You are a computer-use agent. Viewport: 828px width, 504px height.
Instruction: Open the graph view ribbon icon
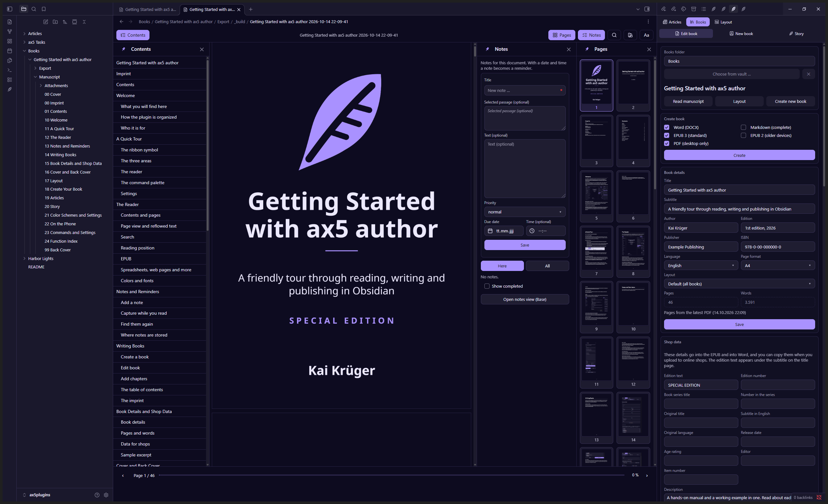click(10, 32)
